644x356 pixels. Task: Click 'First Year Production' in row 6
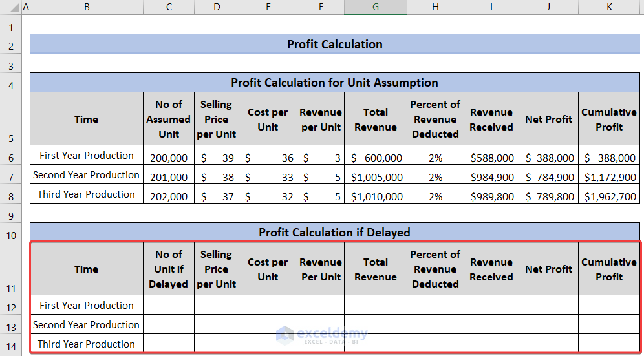pyautogui.click(x=87, y=155)
